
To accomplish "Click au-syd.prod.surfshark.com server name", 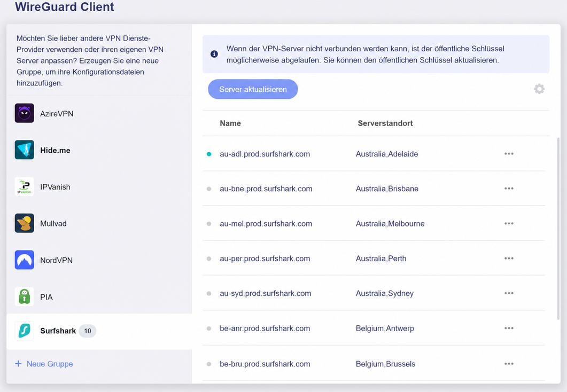I will pos(266,293).
